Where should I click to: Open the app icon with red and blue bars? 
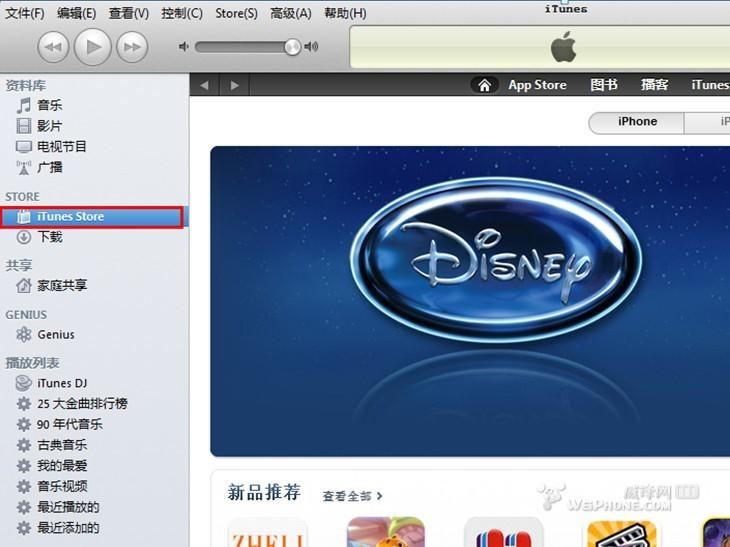(503, 533)
